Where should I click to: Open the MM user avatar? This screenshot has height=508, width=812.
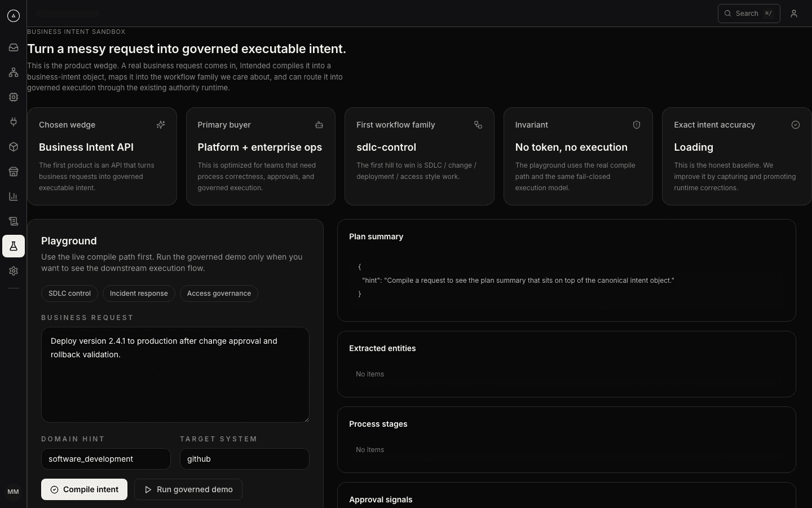point(13,492)
